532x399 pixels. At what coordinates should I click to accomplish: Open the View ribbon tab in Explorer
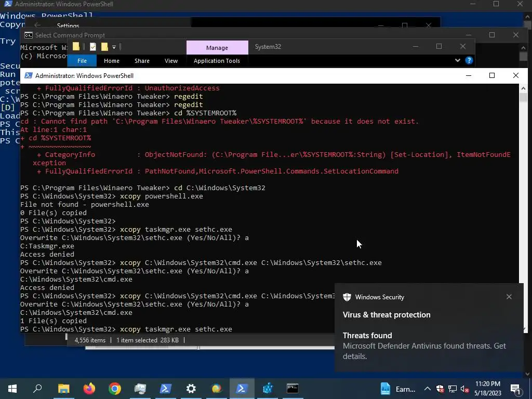click(x=171, y=61)
